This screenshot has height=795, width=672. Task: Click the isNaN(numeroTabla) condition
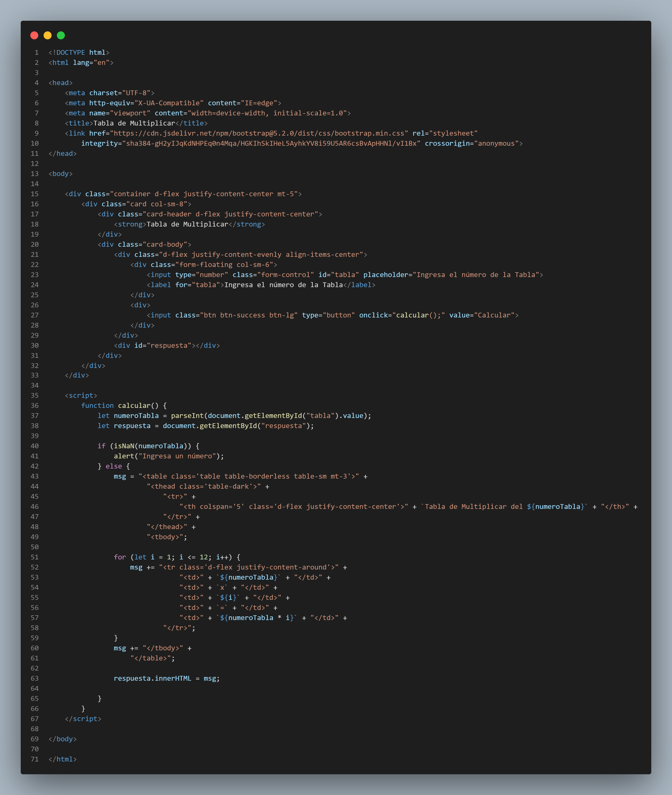[150, 446]
